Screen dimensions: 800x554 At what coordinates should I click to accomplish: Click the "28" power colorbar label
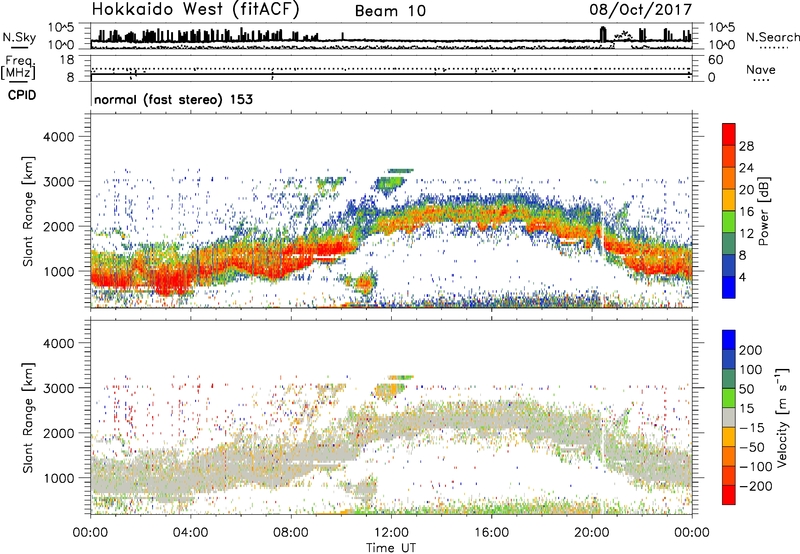[x=746, y=146]
